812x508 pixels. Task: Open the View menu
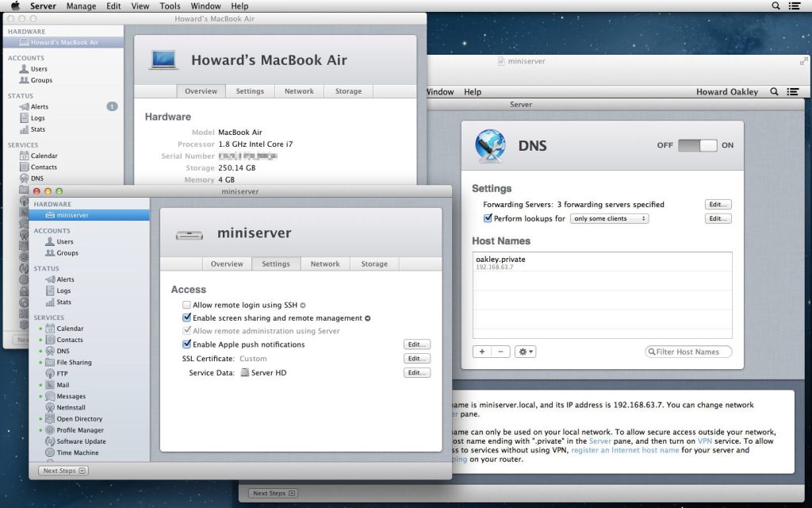tap(140, 6)
